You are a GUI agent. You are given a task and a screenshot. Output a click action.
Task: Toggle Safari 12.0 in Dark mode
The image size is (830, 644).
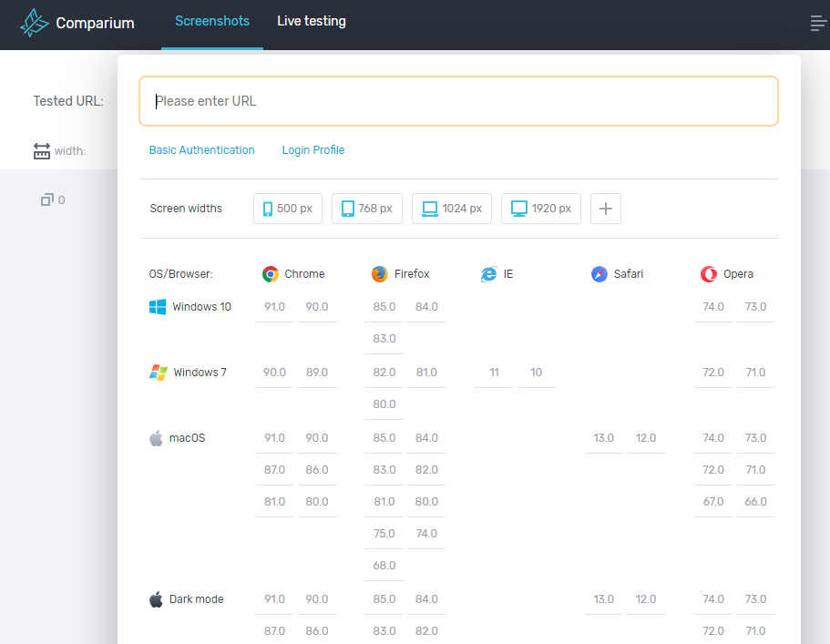click(646, 599)
